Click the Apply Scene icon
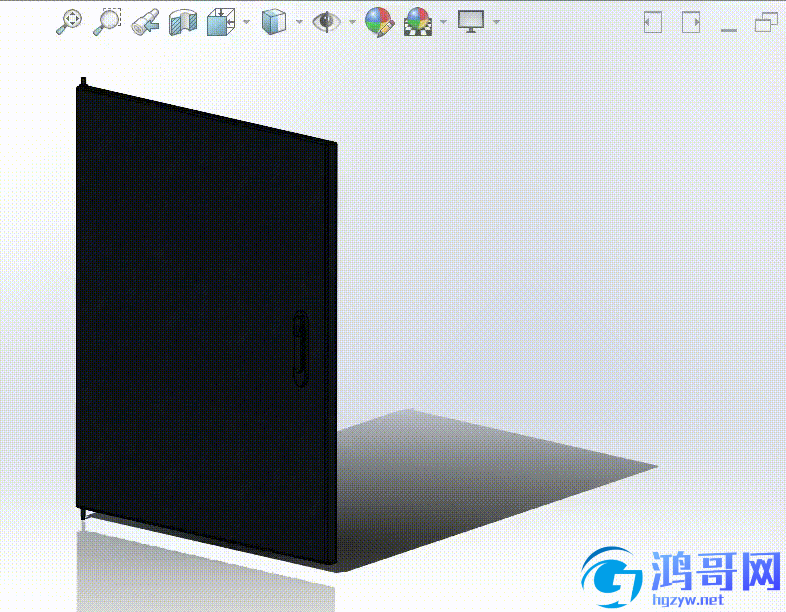Image resolution: width=786 pixels, height=612 pixels. 418,22
